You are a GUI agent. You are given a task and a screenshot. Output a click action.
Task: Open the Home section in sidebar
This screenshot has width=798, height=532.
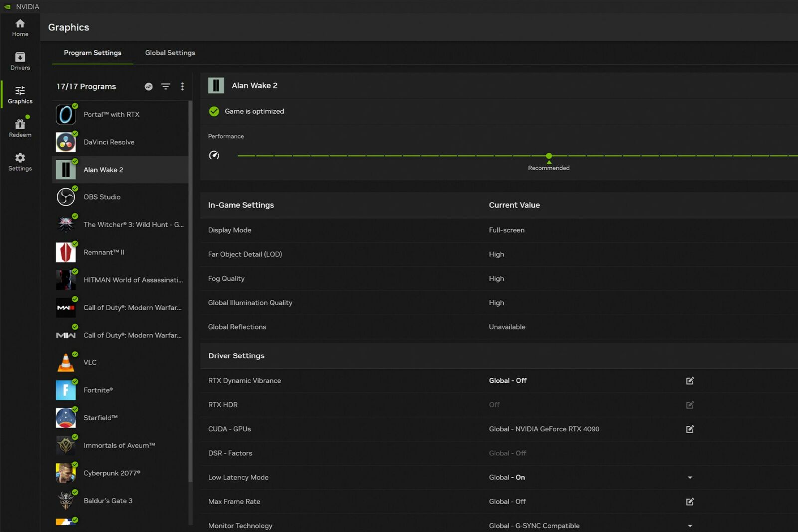[x=20, y=28]
